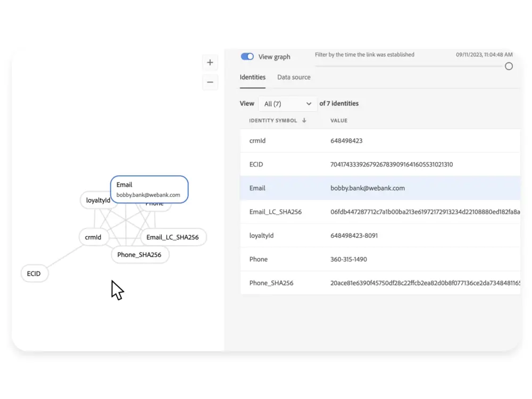This screenshot has height=399, width=532.
Task: Select the Email_LC_SHA256 graph node
Action: click(x=172, y=237)
